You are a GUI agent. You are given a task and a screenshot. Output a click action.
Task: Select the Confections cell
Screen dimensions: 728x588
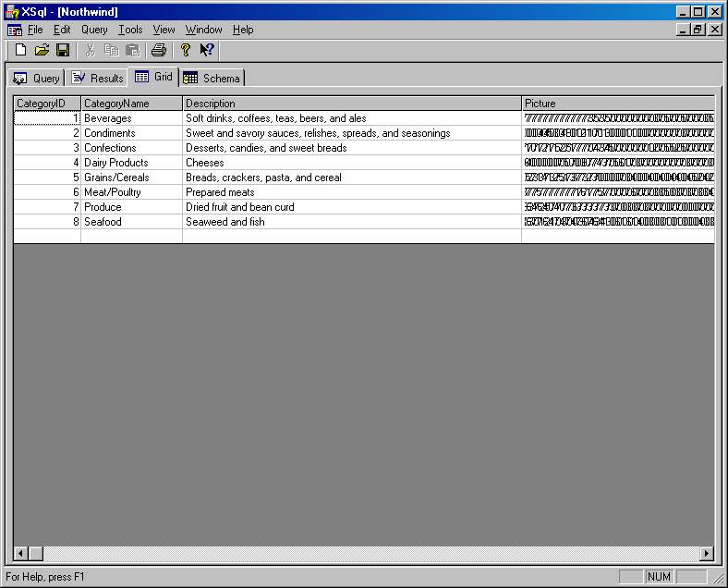click(132, 148)
